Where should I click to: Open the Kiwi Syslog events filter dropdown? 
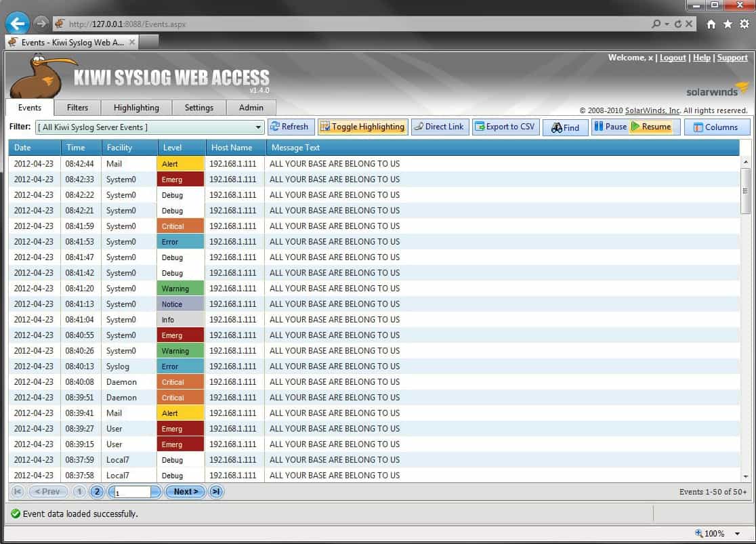[x=257, y=127]
